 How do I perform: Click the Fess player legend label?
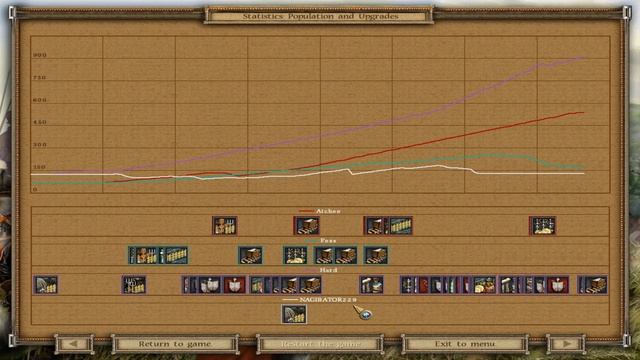point(328,241)
